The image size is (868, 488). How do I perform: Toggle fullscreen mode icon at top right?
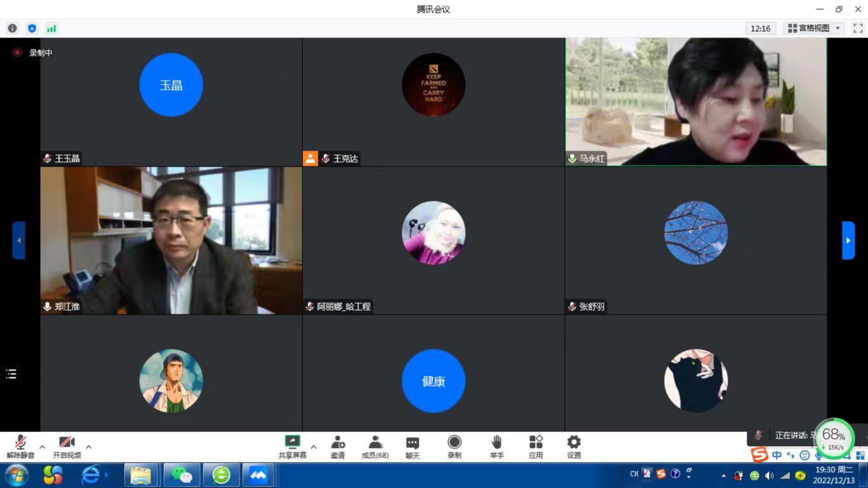pyautogui.click(x=858, y=29)
